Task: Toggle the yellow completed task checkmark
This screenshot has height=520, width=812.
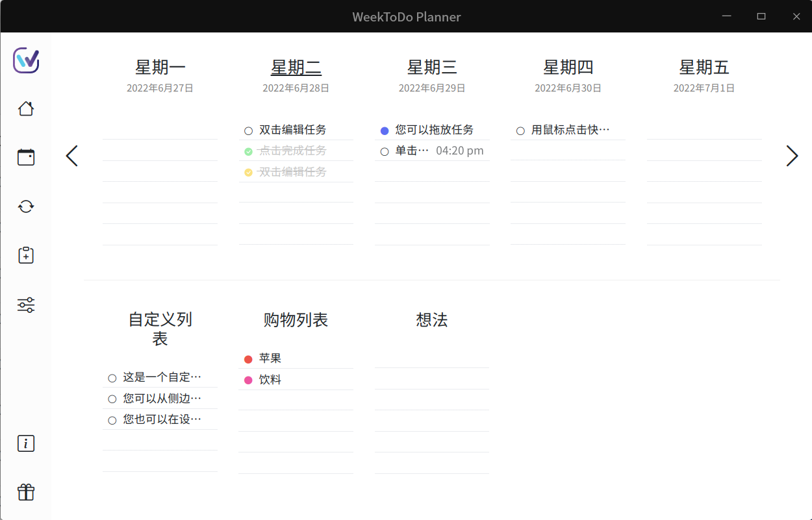Action: tap(248, 173)
